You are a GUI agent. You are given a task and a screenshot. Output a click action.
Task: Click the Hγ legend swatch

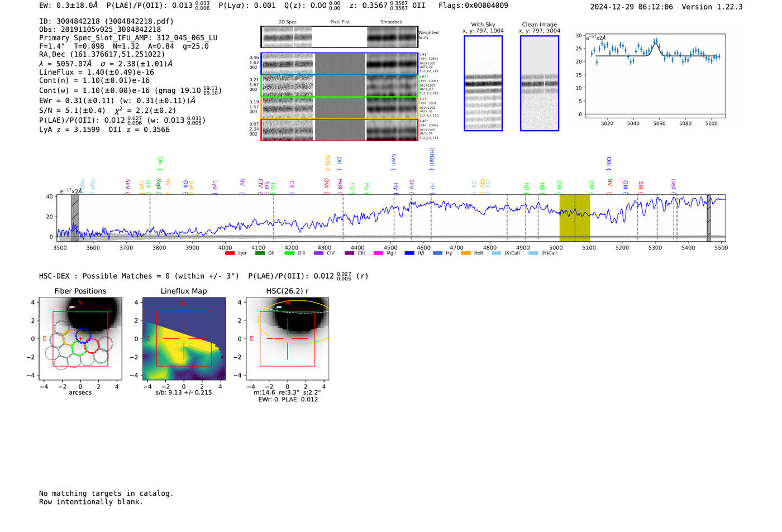pos(437,253)
